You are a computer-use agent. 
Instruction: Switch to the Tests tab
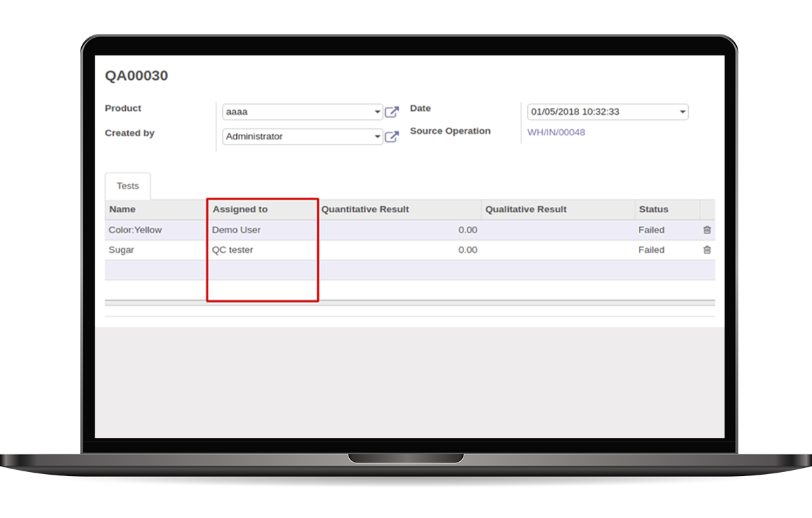pos(128,186)
